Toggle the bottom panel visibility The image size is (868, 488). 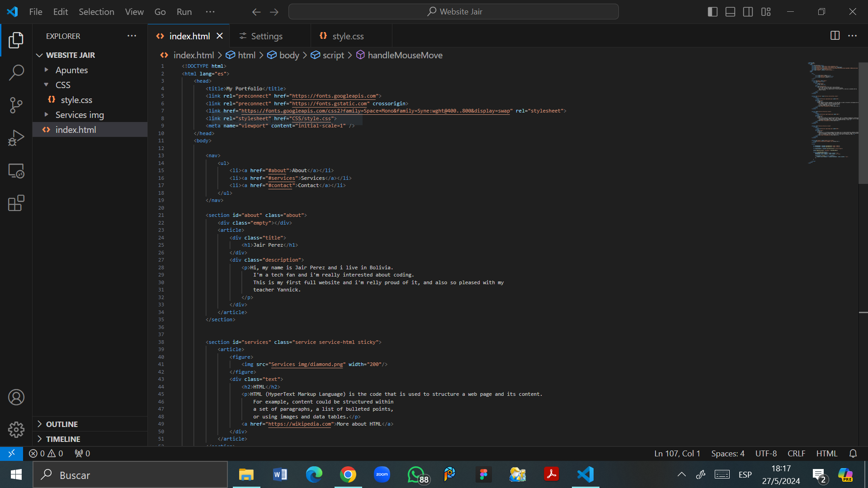730,12
